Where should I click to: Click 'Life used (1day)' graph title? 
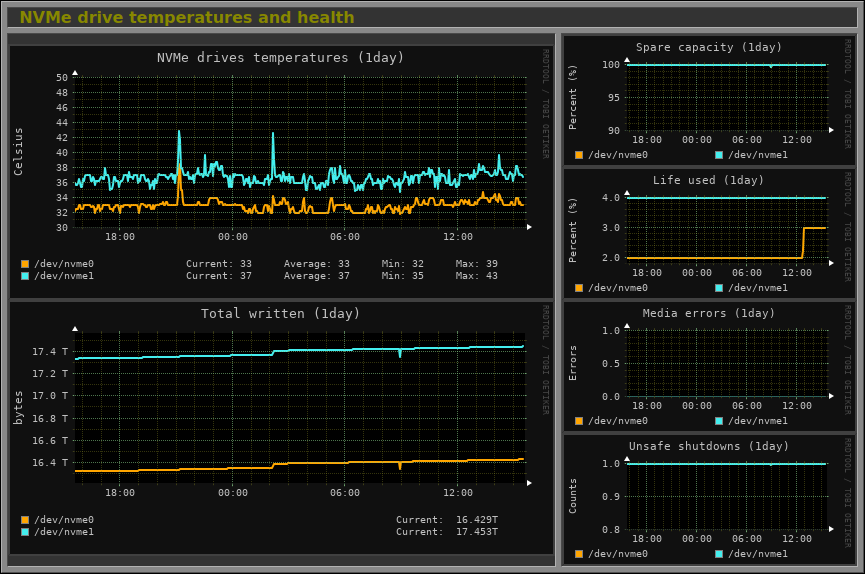tap(708, 180)
